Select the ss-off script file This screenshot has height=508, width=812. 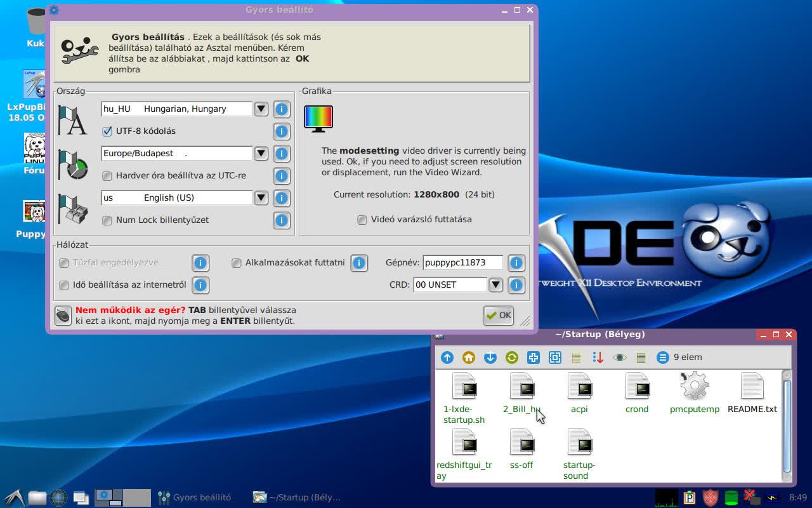[x=521, y=450]
